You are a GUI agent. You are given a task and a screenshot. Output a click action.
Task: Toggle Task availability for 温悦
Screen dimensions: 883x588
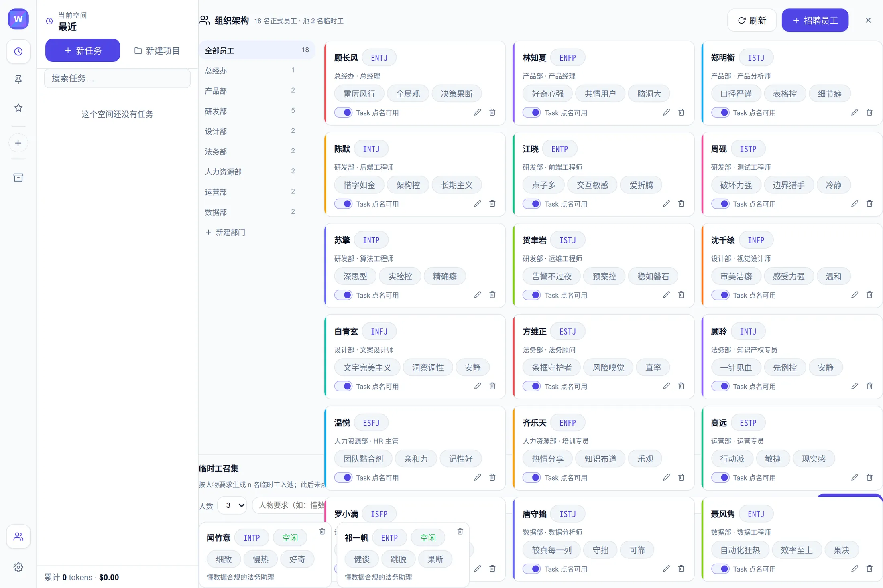point(343,478)
